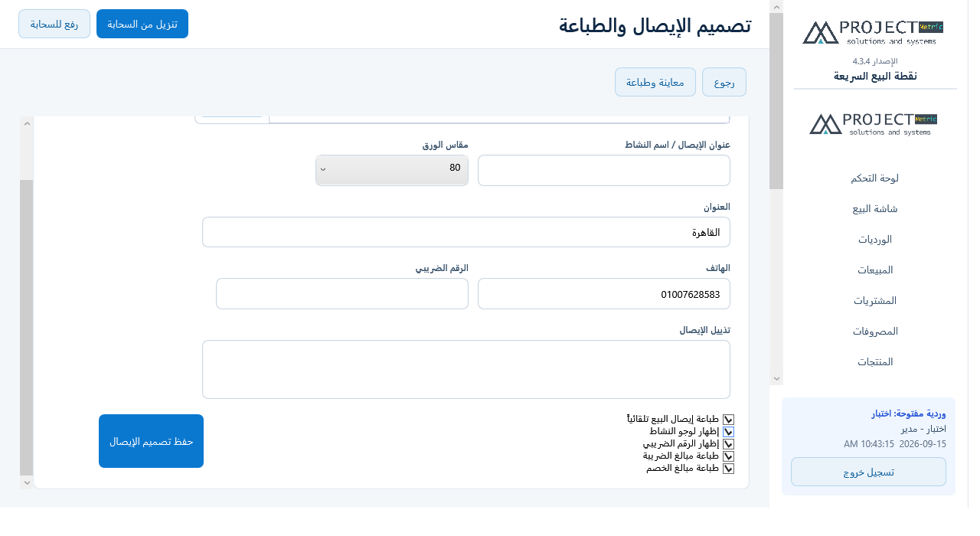Click the حفظ تصميم الإيصال button
980x536 pixels.
151,441
